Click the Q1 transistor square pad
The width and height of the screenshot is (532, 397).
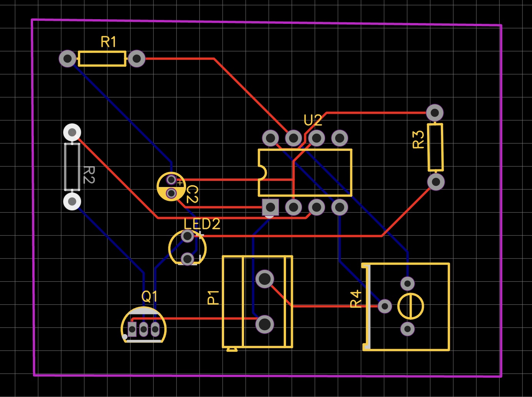point(132,329)
